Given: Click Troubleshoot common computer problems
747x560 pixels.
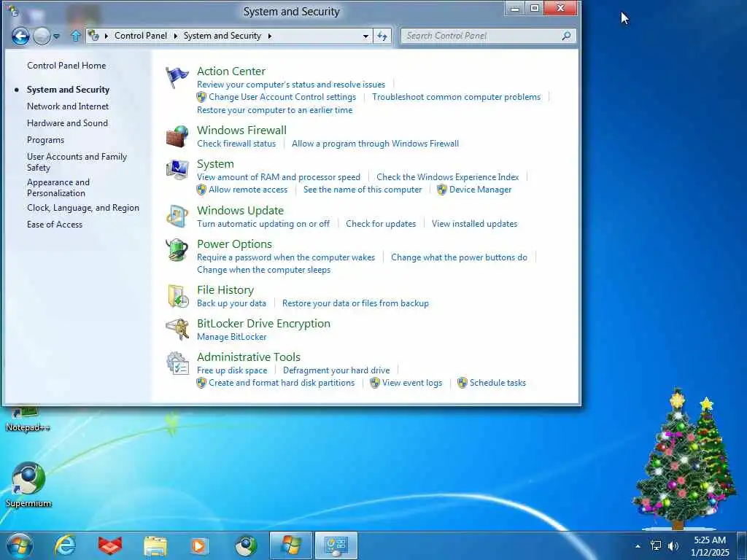Looking at the screenshot, I should click(457, 97).
